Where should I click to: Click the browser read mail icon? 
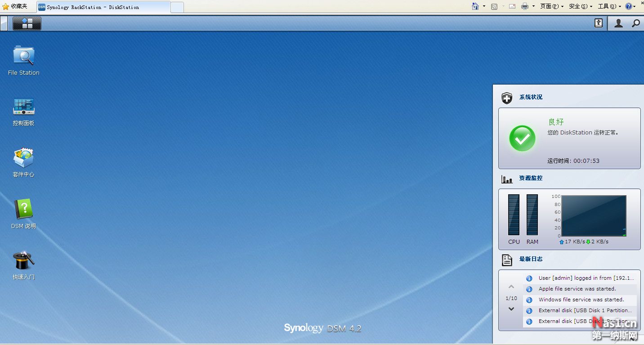[512, 6]
